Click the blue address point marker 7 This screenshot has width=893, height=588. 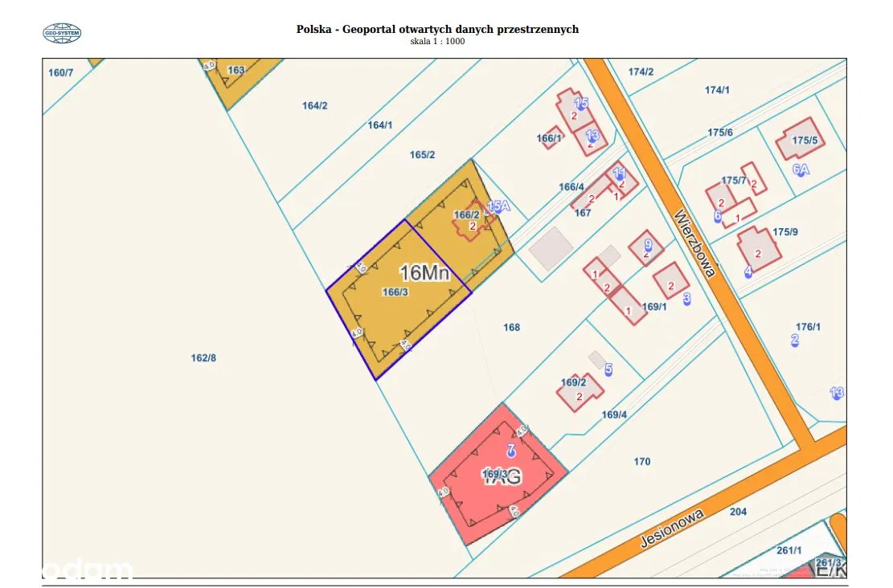pyautogui.click(x=510, y=450)
